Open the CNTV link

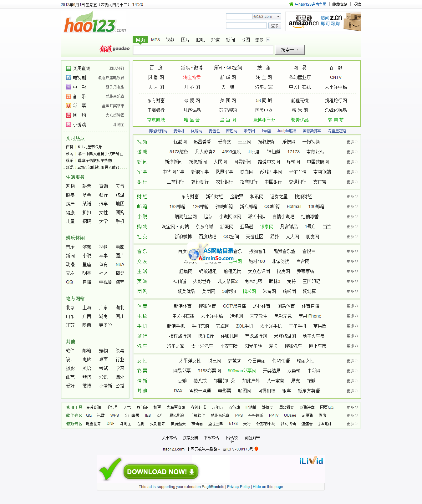point(336,77)
